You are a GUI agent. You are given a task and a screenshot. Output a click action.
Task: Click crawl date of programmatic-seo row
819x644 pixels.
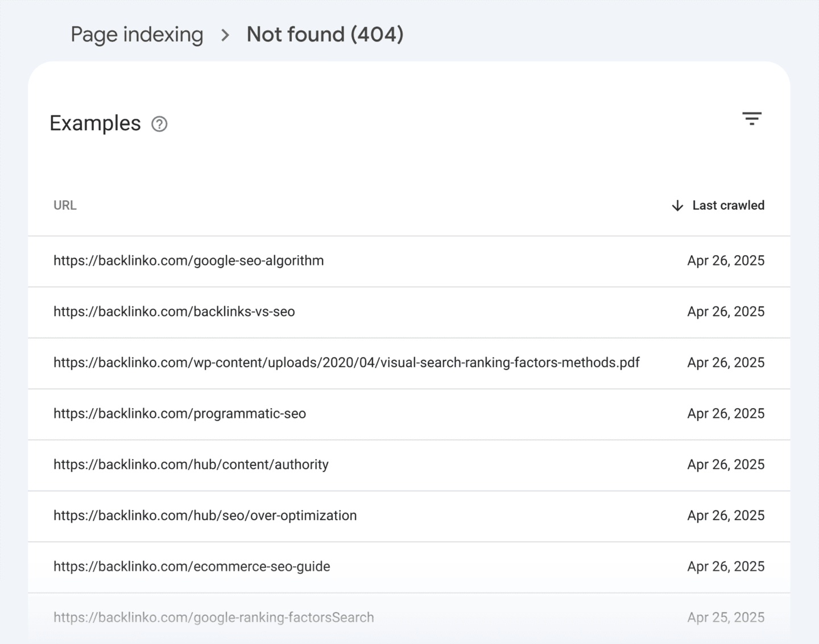[x=725, y=414]
